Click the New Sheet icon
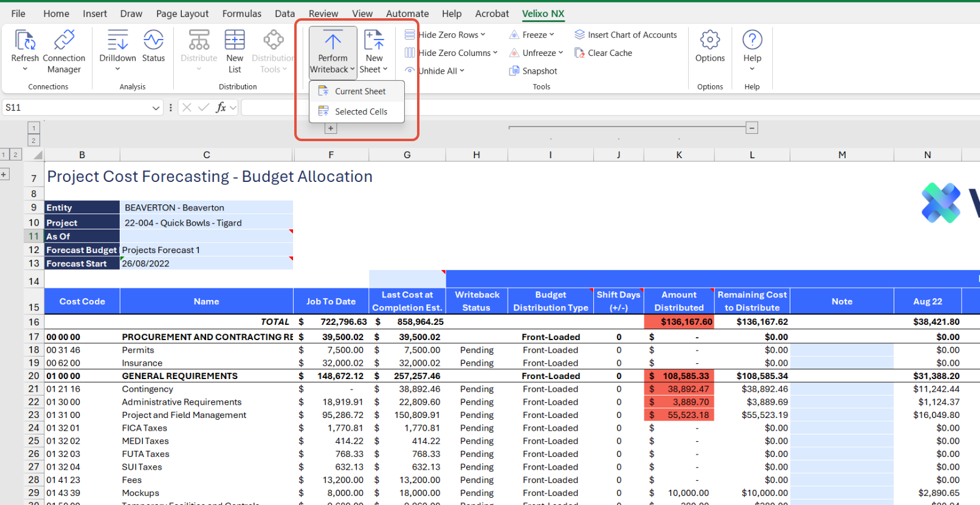 click(374, 41)
